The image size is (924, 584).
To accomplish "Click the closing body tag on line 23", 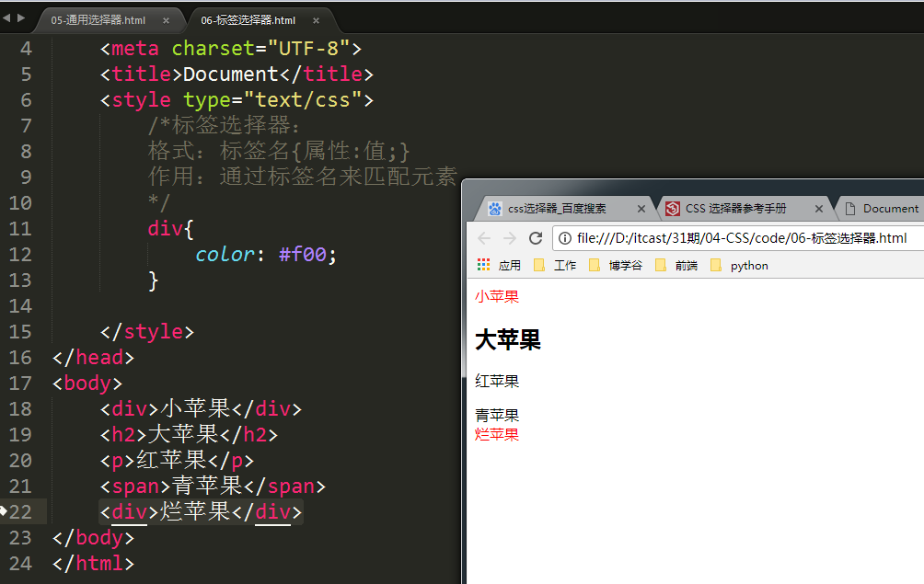I will 93,537.
